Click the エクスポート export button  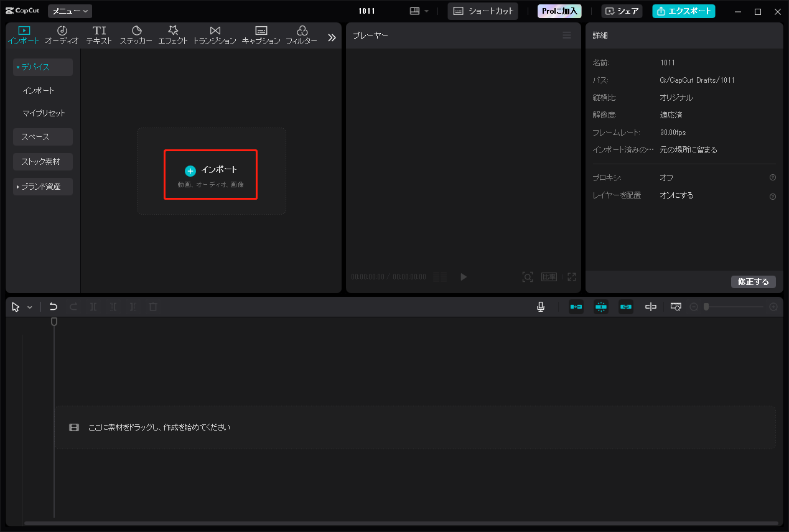coord(683,11)
